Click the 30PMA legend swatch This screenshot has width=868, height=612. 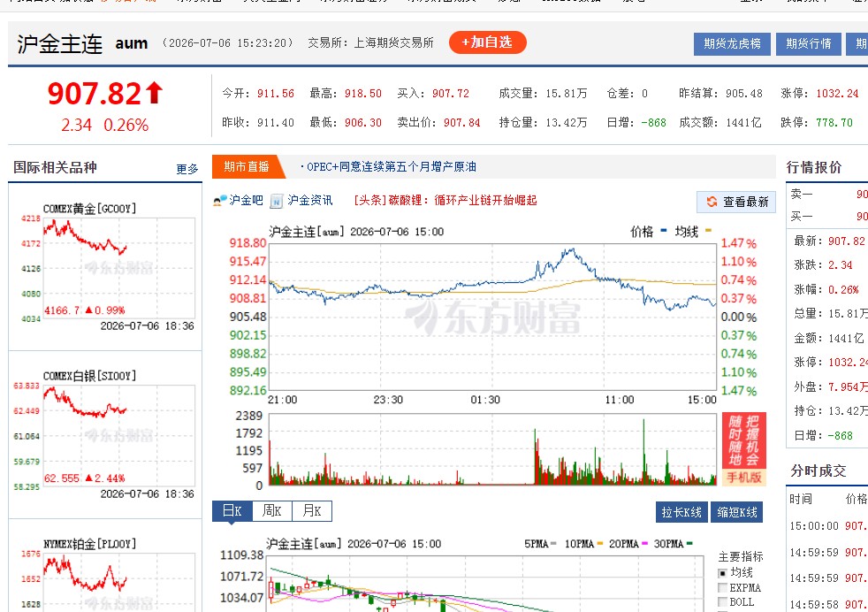point(689,544)
